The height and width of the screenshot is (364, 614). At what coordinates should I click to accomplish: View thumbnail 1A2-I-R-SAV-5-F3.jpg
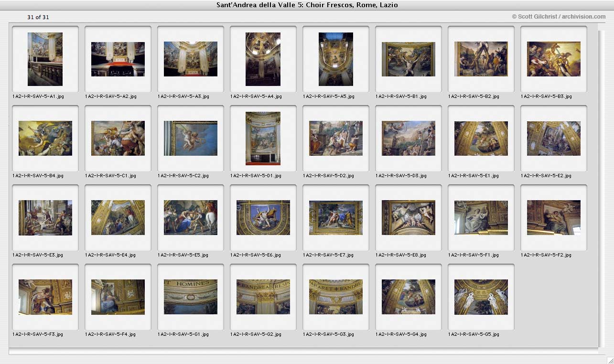point(45,297)
